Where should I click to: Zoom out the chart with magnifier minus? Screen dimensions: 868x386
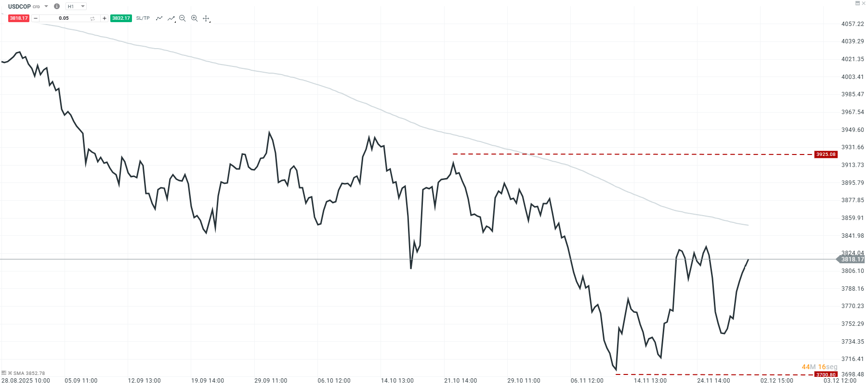pos(182,18)
